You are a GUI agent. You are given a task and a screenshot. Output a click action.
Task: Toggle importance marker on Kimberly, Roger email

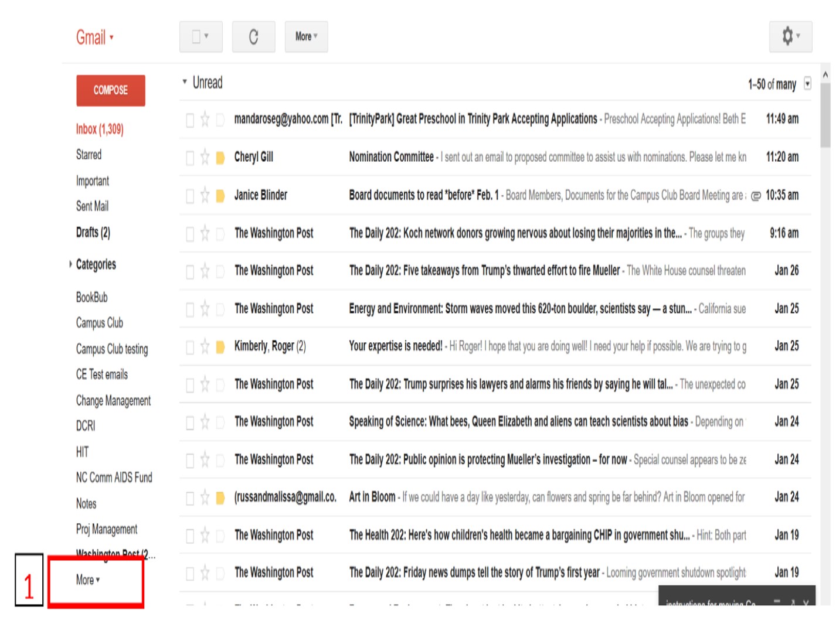(220, 347)
